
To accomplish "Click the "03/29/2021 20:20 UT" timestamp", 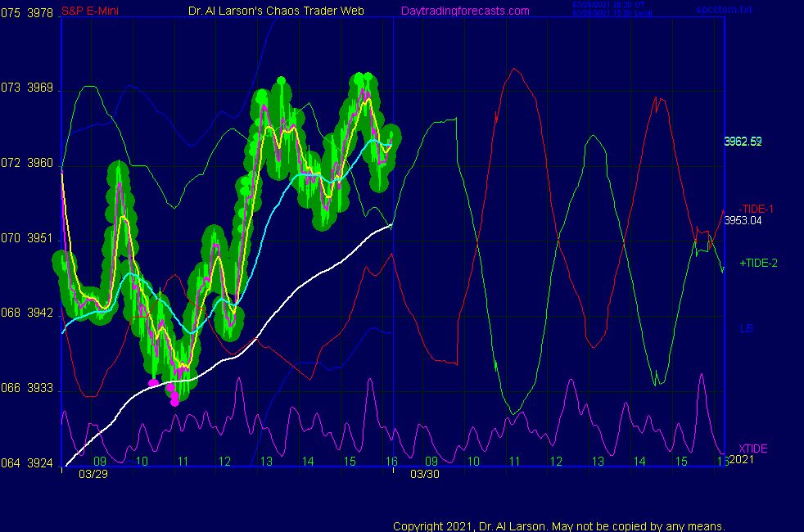I will pyautogui.click(x=608, y=5).
